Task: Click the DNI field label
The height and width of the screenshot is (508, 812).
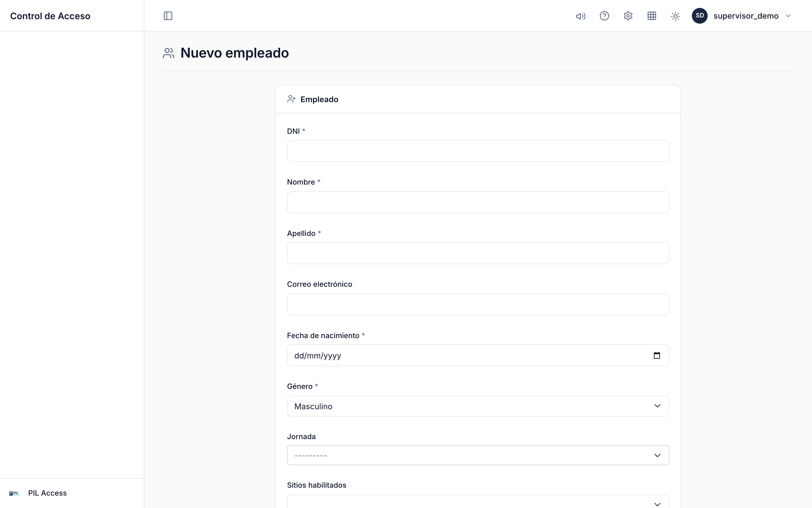Action: point(293,131)
